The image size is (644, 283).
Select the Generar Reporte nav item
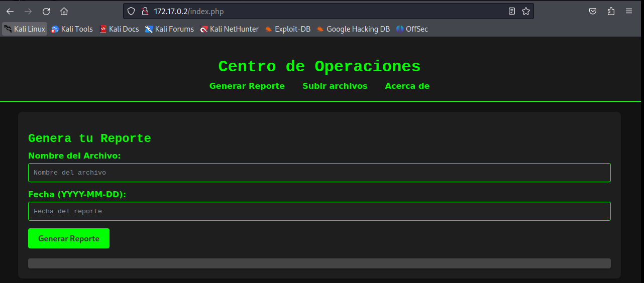point(247,86)
